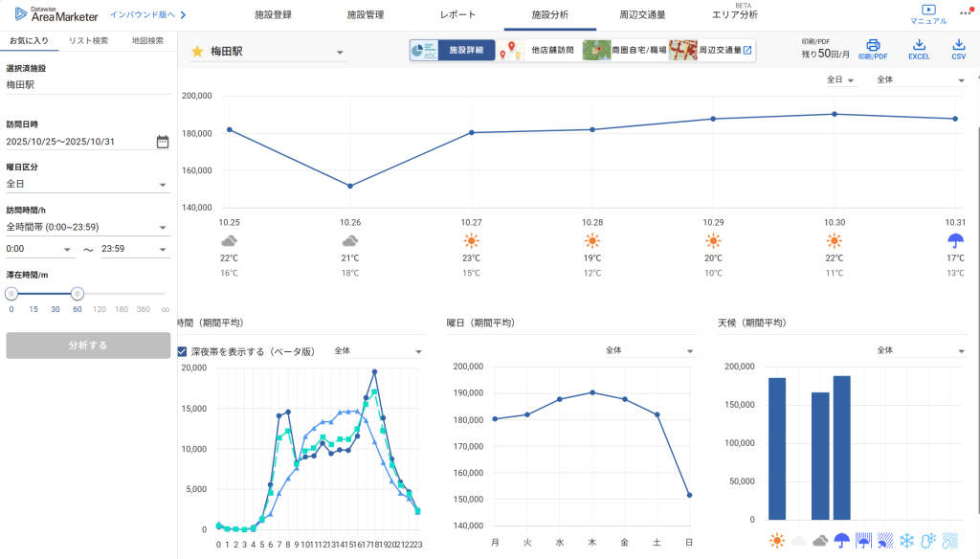Download data with the CSV icon
This screenshot has width=980, height=559.
pyautogui.click(x=958, y=45)
